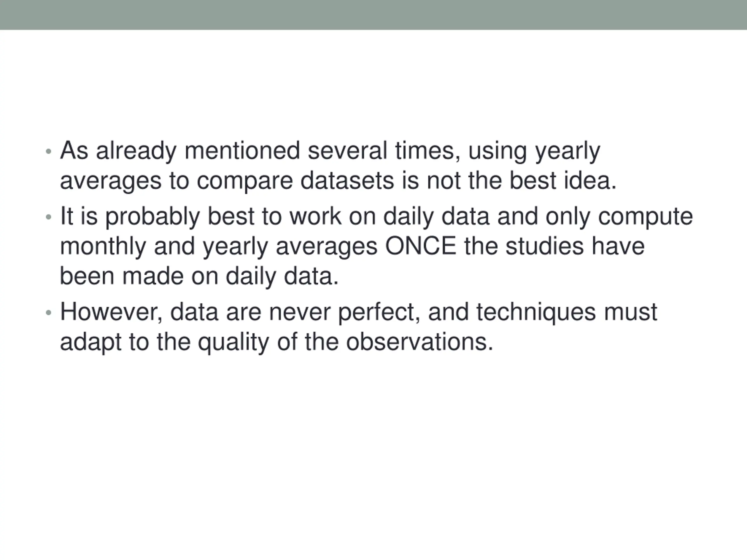The image size is (747, 560).
Task: Click the word "ONCE" in second bullet
Action: [x=421, y=246]
